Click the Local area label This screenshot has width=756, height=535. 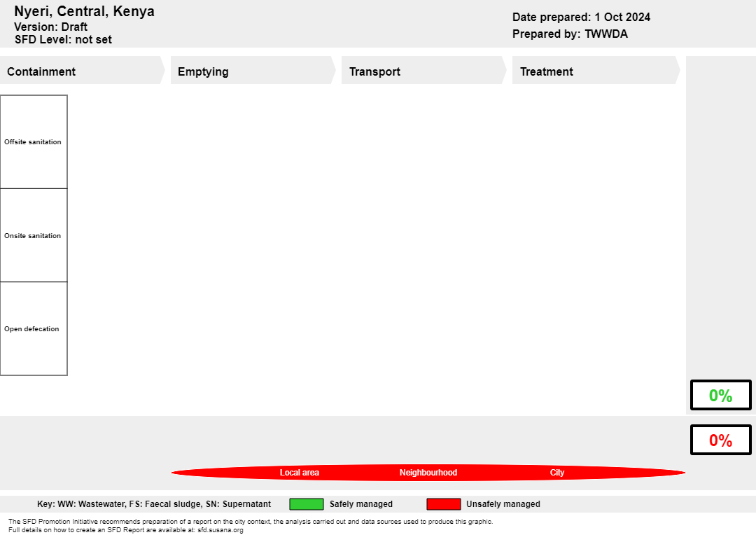(x=300, y=472)
